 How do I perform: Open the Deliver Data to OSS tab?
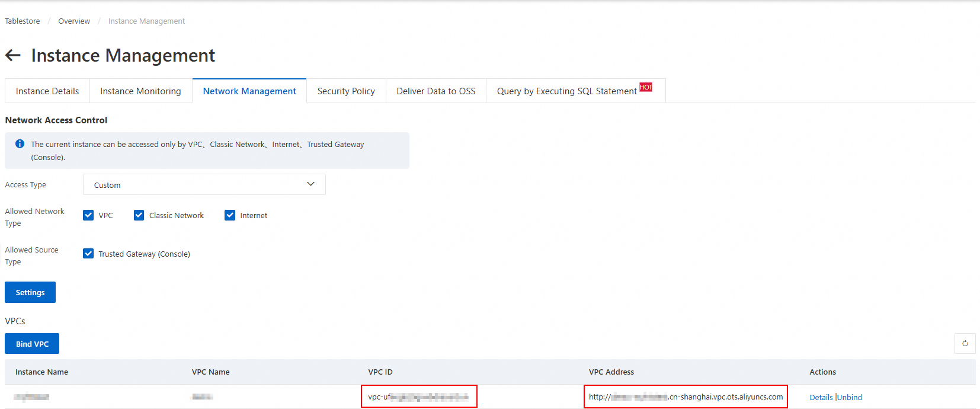pos(436,91)
